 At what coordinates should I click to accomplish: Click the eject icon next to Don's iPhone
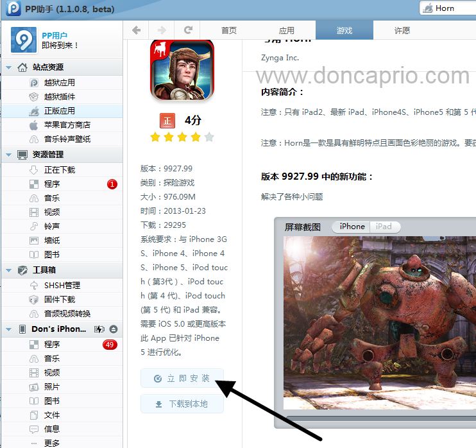(x=114, y=329)
